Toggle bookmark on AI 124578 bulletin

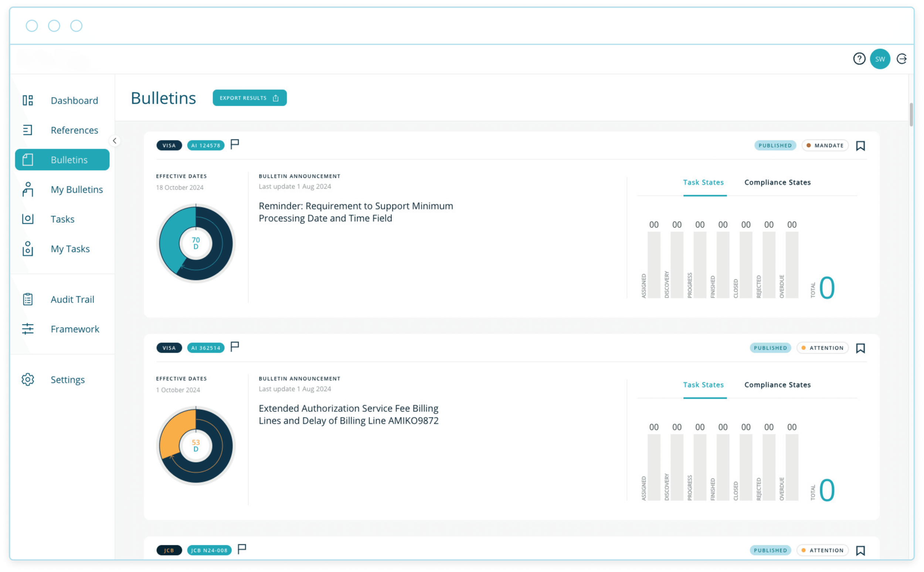pos(860,146)
